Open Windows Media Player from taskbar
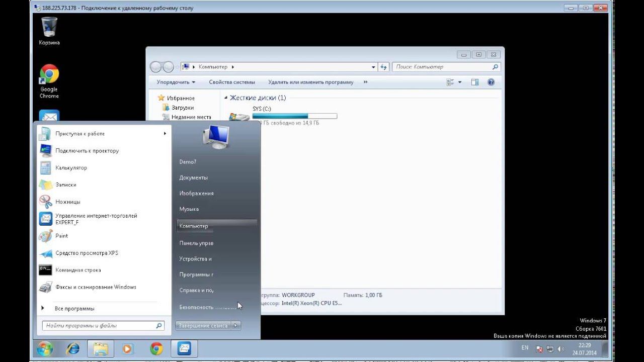 click(127, 348)
